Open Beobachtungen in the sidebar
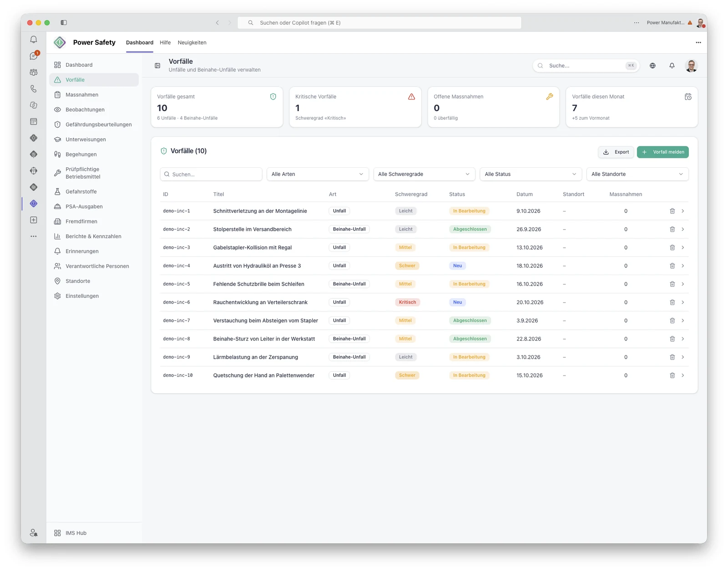 tap(94, 110)
